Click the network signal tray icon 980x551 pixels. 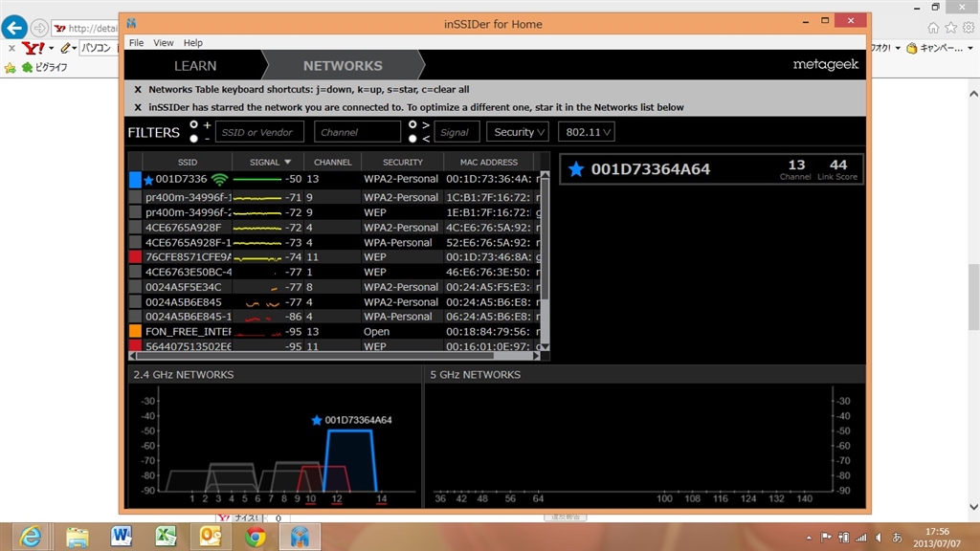(861, 537)
